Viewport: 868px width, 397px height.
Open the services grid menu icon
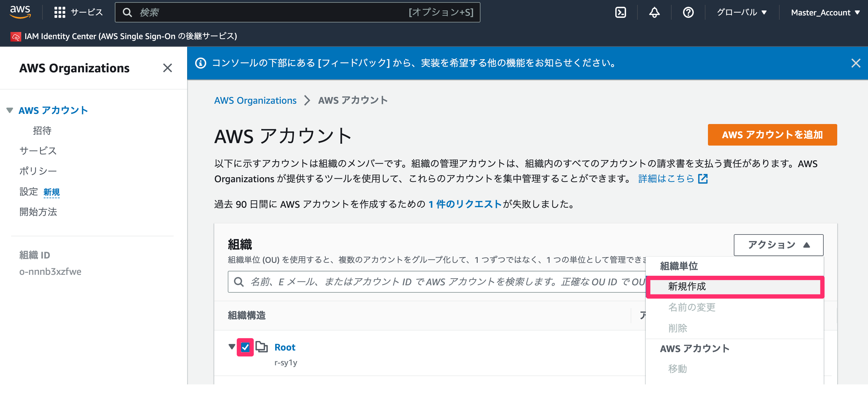point(60,13)
